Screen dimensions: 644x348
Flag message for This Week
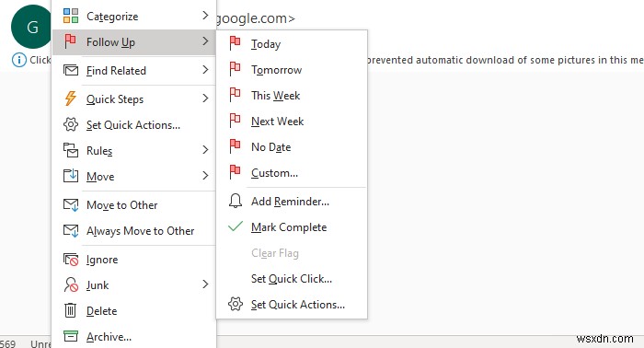click(292, 96)
